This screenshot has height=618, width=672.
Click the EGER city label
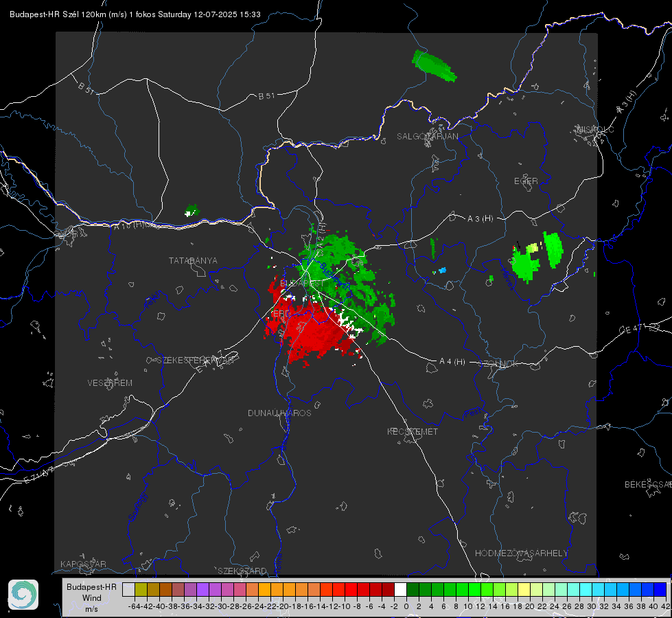526,181
